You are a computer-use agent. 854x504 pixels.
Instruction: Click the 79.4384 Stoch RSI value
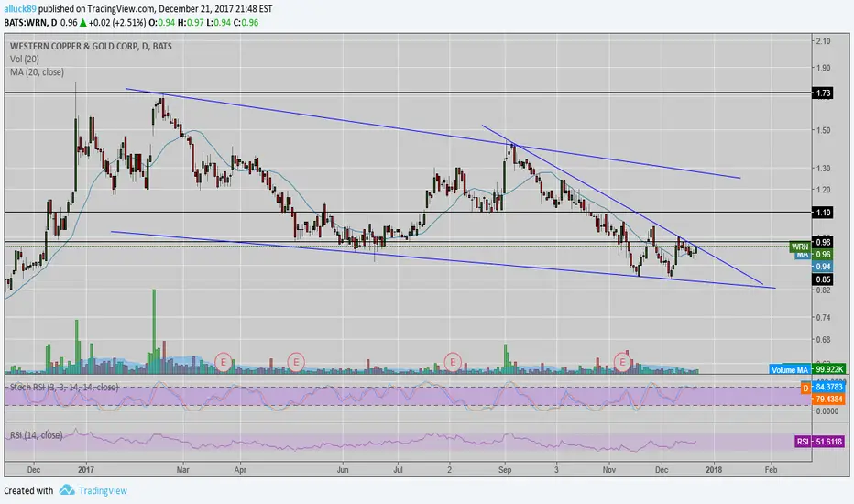[x=828, y=400]
